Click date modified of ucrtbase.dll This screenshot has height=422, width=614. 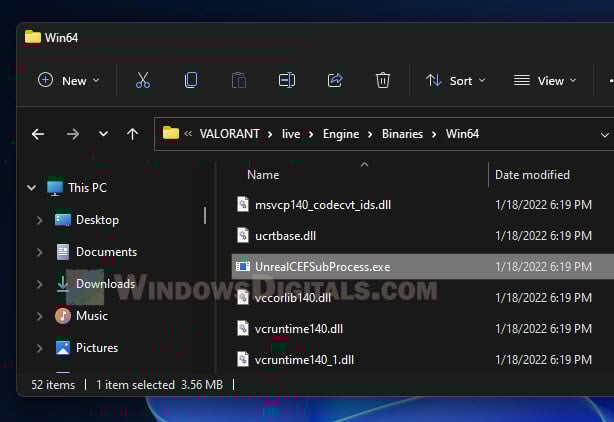coord(544,236)
